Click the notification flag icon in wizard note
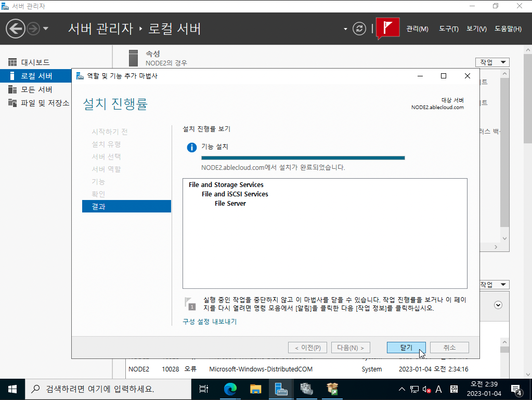Viewport: 532px width, 400px height. [190, 304]
